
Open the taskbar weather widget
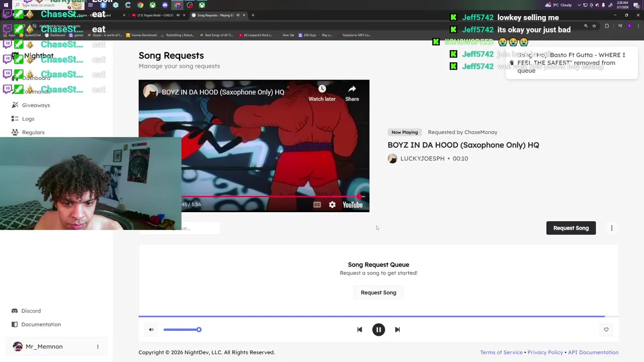(558, 5)
